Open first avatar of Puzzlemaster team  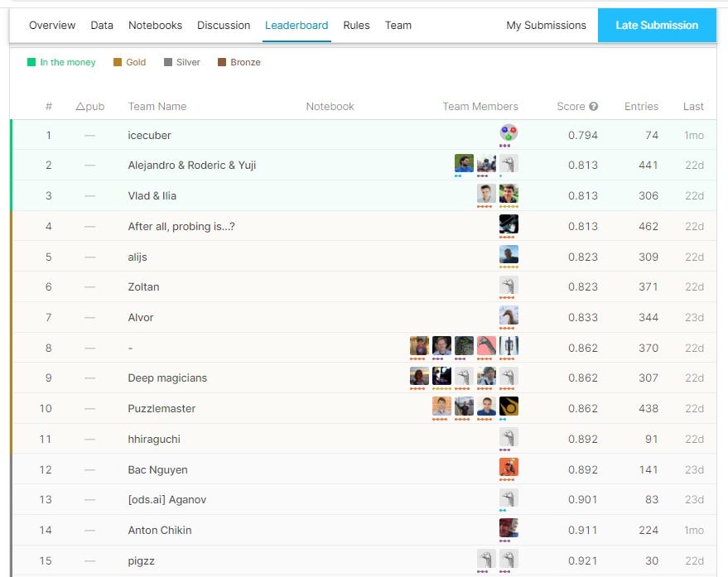[441, 406]
